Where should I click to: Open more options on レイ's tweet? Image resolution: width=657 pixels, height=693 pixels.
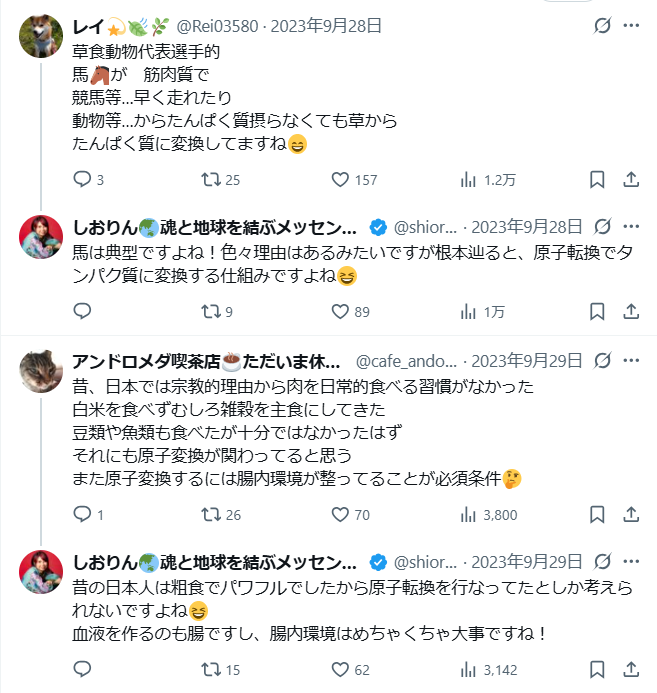[631, 26]
